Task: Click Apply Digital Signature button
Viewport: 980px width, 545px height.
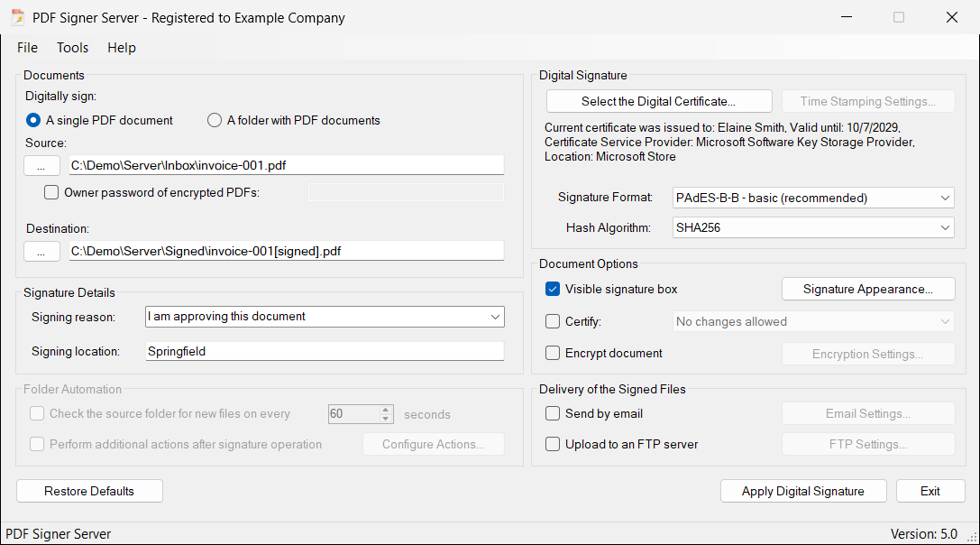Action: pyautogui.click(x=803, y=491)
